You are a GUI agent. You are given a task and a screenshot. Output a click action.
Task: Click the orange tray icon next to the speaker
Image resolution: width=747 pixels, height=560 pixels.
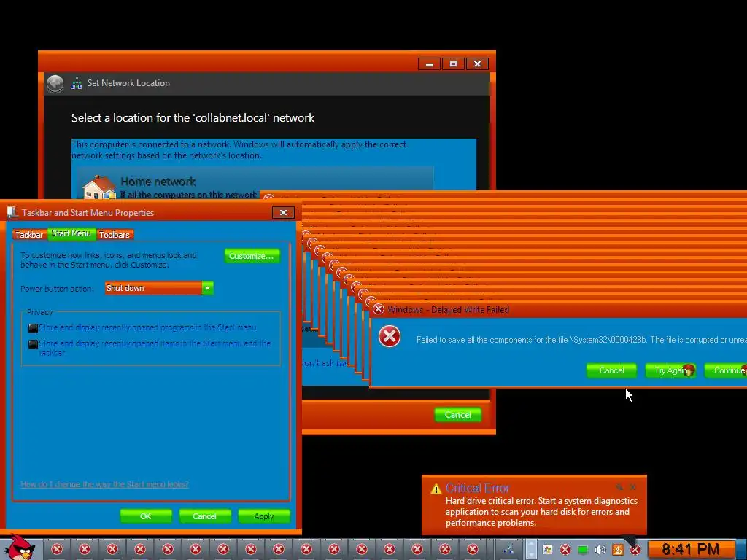coord(617,550)
